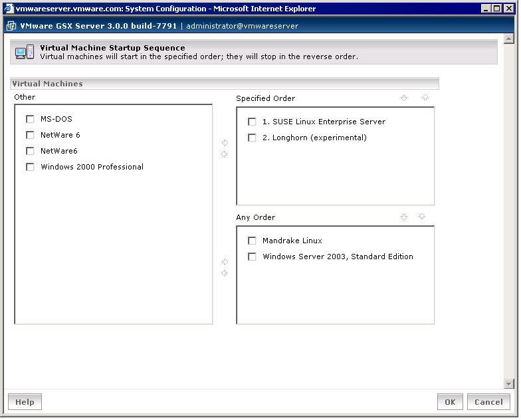Check the Mandrake Linux checkbox
This screenshot has width=521, height=420.
pos(252,241)
